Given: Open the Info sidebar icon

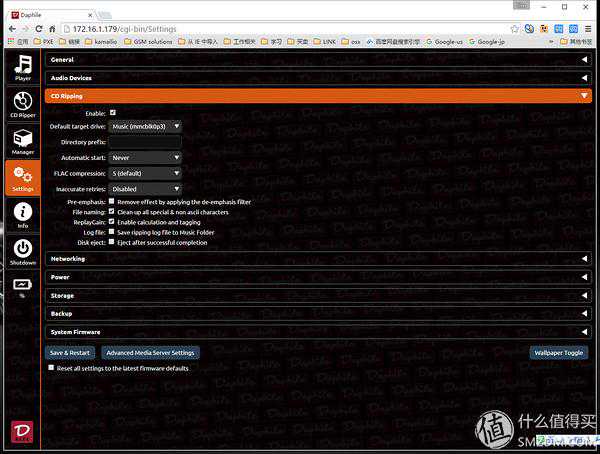Looking at the screenshot, I should pos(22,215).
